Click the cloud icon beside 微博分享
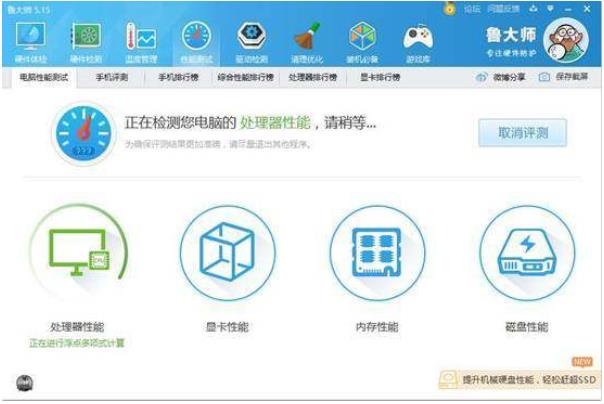 pyautogui.click(x=481, y=77)
